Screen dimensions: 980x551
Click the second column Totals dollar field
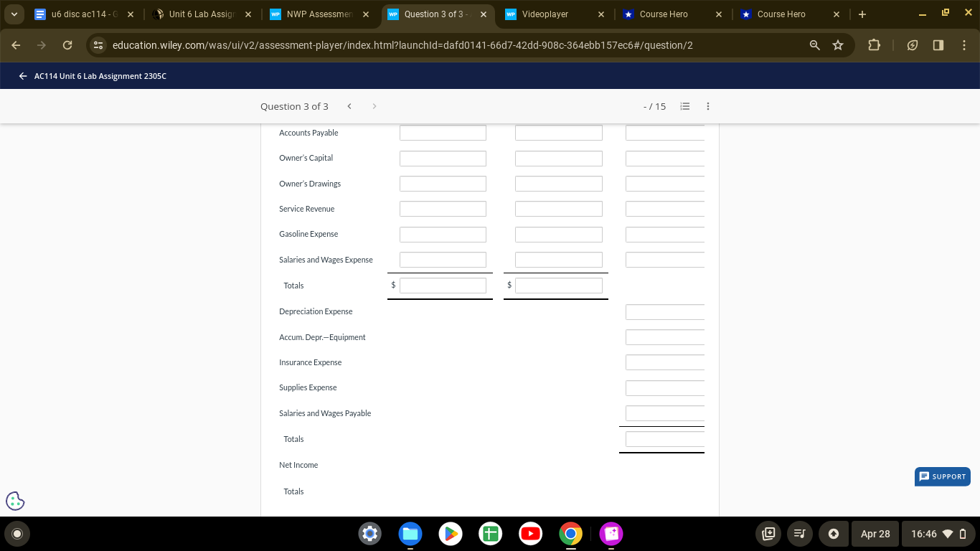click(559, 286)
